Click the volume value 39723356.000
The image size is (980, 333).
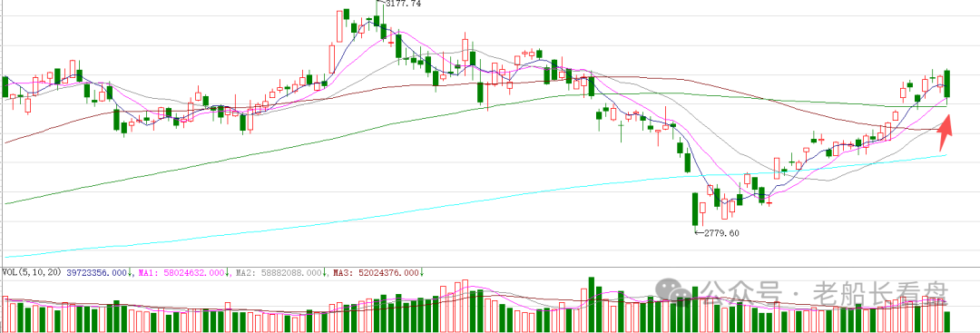pyautogui.click(x=97, y=273)
